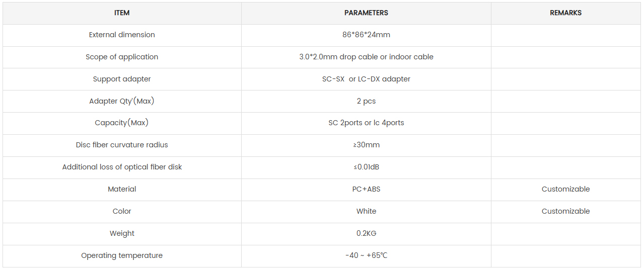The width and height of the screenshot is (644, 269).
Task: Click Customizable remark in Color row
Action: pyautogui.click(x=565, y=211)
